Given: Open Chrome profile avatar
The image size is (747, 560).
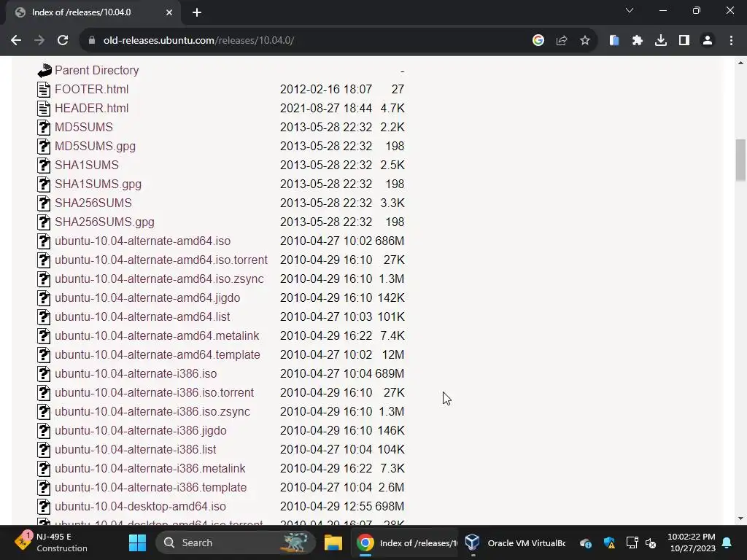Looking at the screenshot, I should point(708,41).
